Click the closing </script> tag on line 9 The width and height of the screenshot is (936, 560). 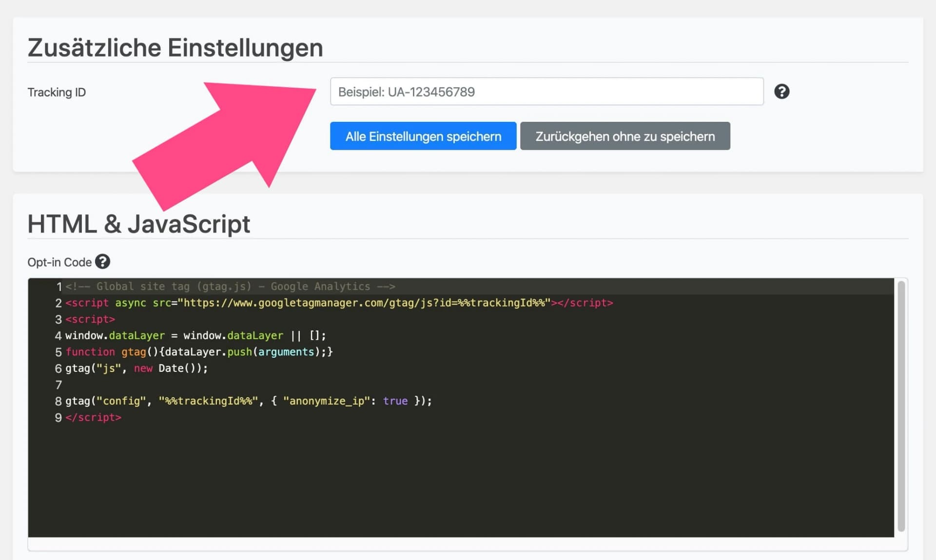94,417
